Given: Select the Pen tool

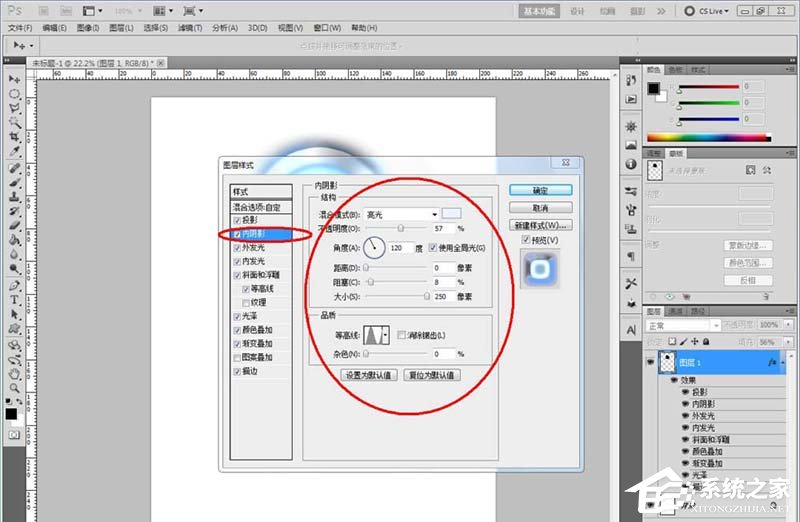Looking at the screenshot, I should [x=14, y=286].
